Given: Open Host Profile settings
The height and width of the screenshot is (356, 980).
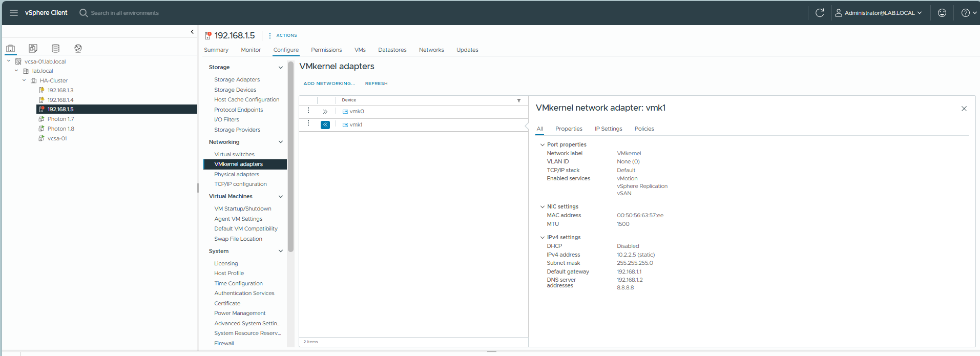Looking at the screenshot, I should [229, 273].
